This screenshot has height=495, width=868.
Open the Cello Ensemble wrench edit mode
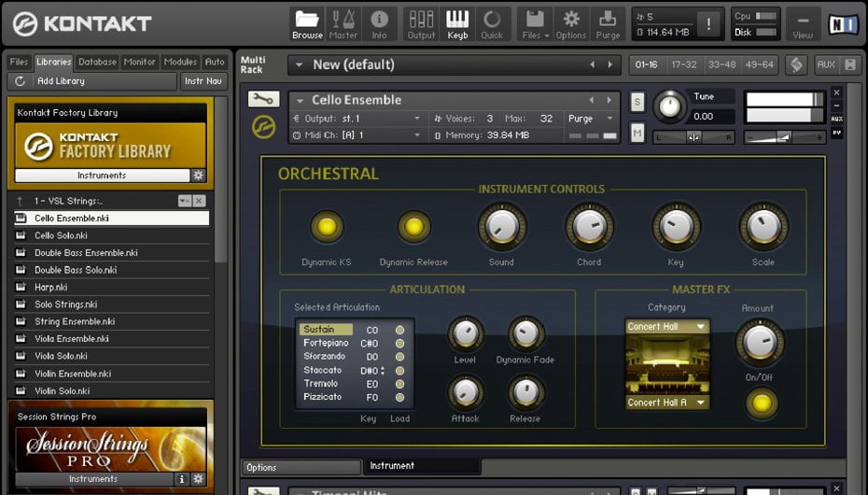click(x=263, y=100)
